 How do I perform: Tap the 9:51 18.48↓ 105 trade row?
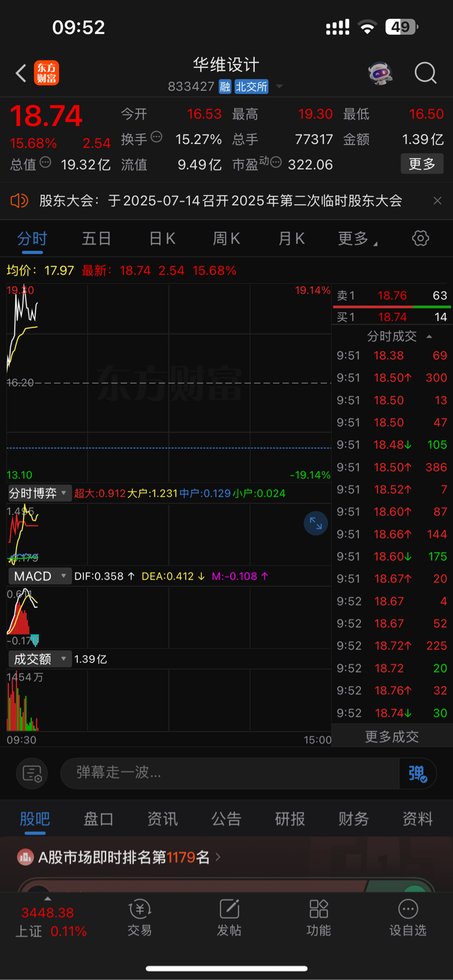(x=392, y=445)
